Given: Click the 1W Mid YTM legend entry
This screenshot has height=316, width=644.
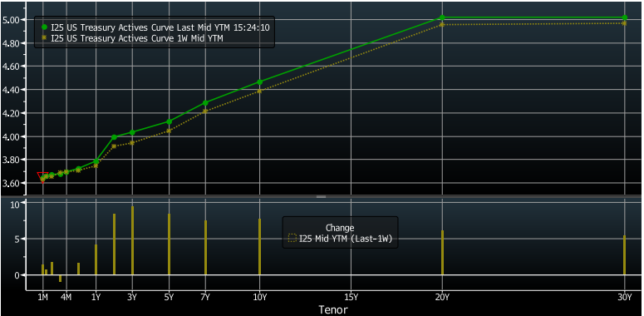Looking at the screenshot, I should 132,38.
